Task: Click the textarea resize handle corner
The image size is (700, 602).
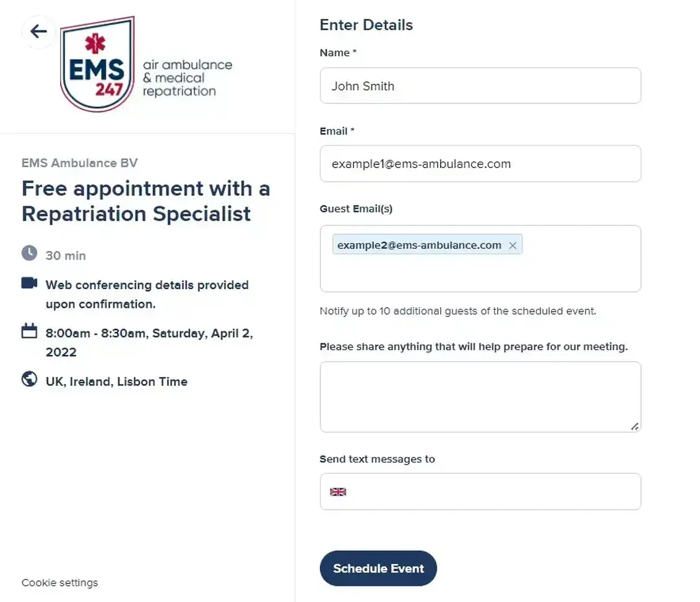Action: [x=634, y=426]
